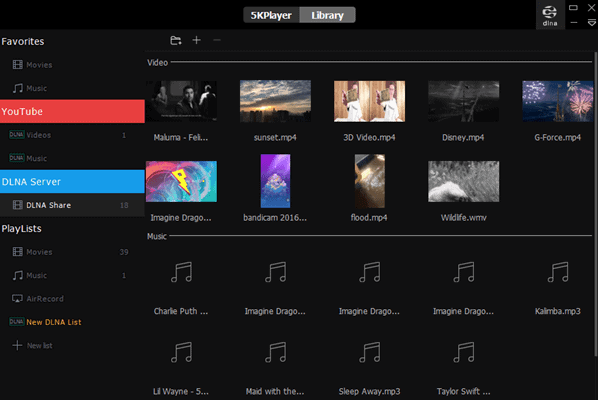
Task: Open Music playlist under PlayLists
Action: 72,275
